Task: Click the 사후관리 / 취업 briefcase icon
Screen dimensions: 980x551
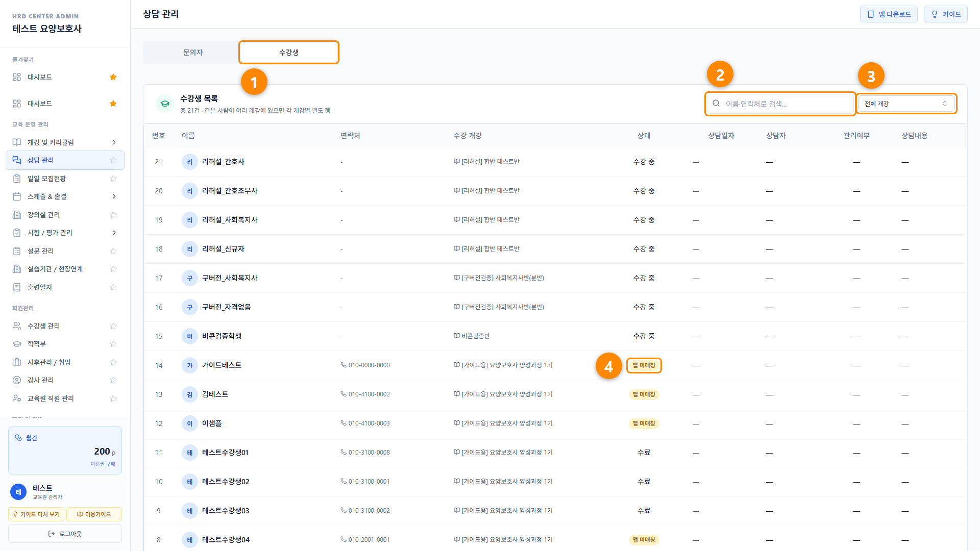Action: point(17,362)
